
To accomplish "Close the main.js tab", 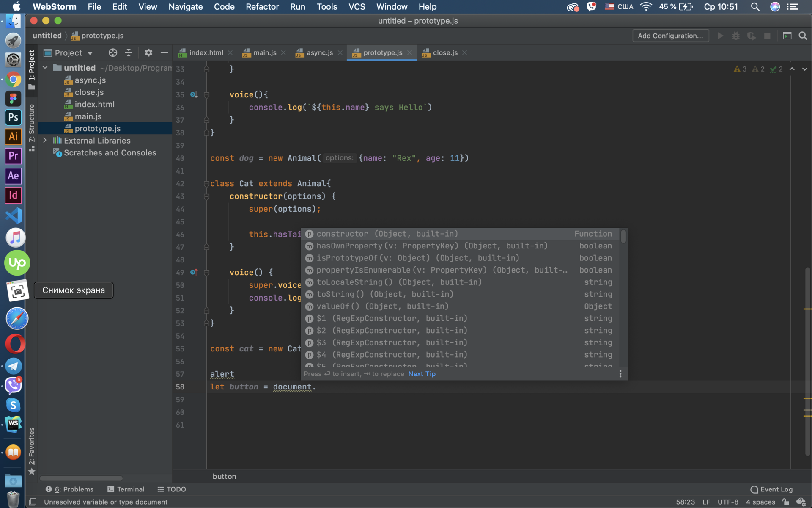I will tap(283, 53).
